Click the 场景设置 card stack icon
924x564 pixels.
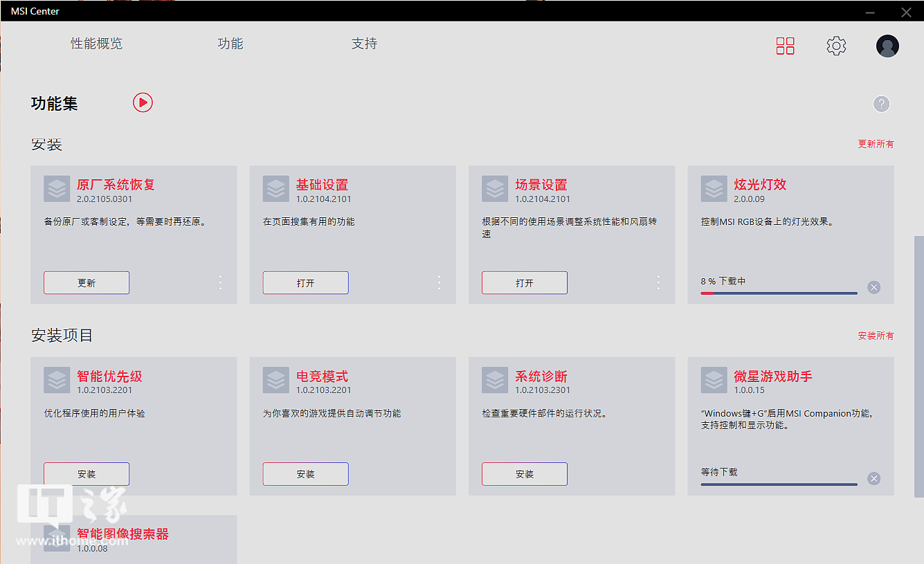tap(495, 189)
